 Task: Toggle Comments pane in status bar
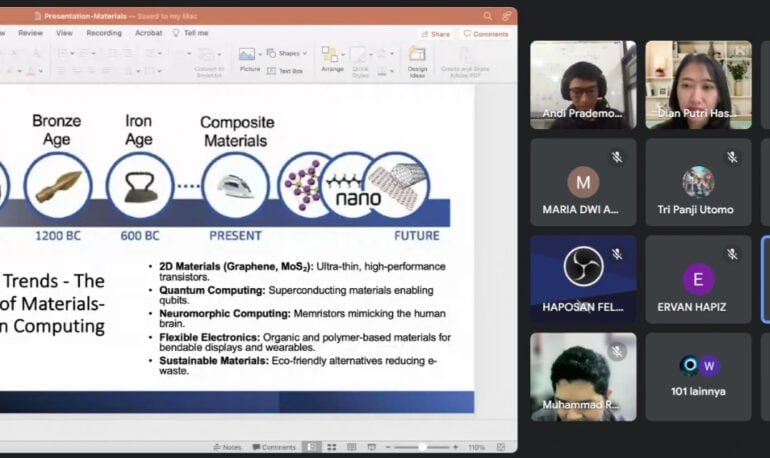[274, 447]
